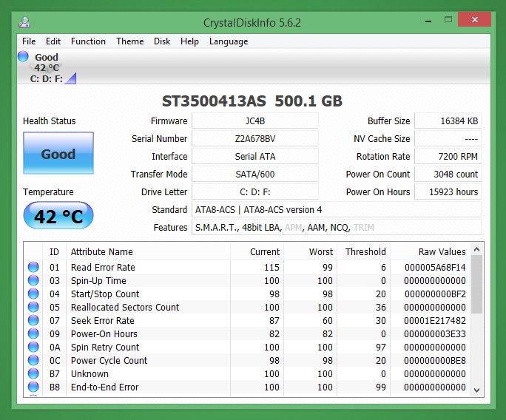The width and height of the screenshot is (506, 420).
Task: Select the Spin Retry Count attribute name
Action: tap(105, 347)
